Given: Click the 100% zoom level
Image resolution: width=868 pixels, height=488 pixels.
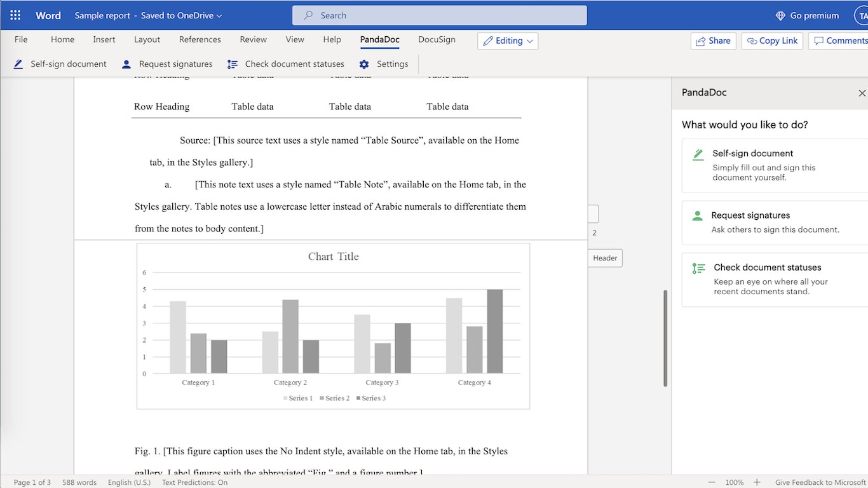Looking at the screenshot, I should click(735, 482).
